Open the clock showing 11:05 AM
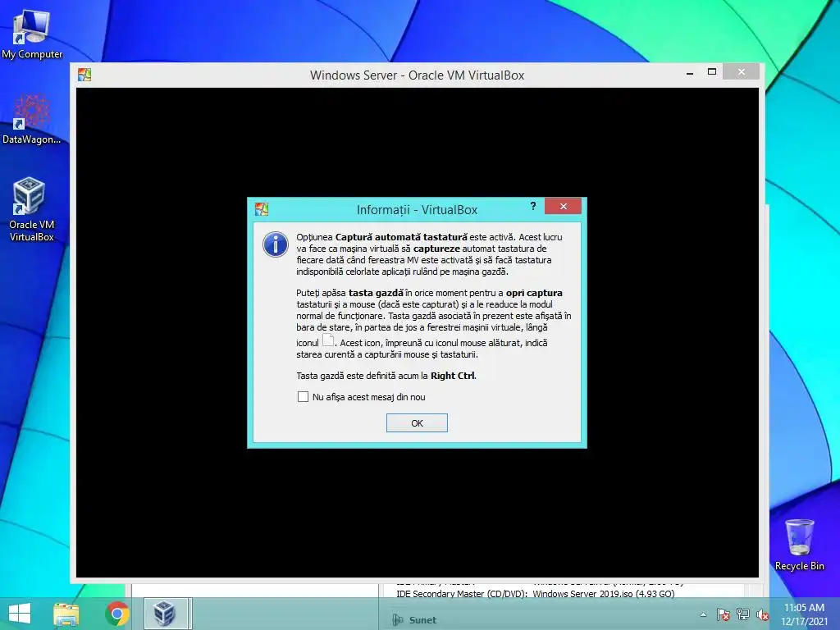The height and width of the screenshot is (630, 840). [x=804, y=614]
